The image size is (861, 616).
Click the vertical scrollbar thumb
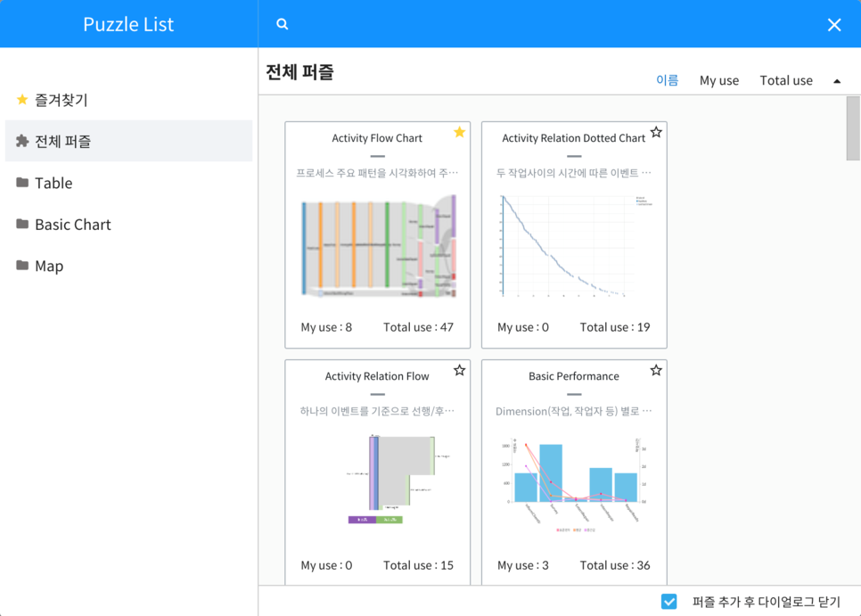click(853, 129)
